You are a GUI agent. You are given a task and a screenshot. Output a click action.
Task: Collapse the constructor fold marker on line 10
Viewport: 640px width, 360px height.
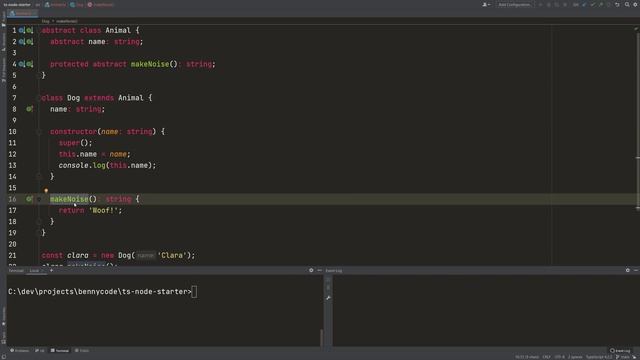(39, 132)
